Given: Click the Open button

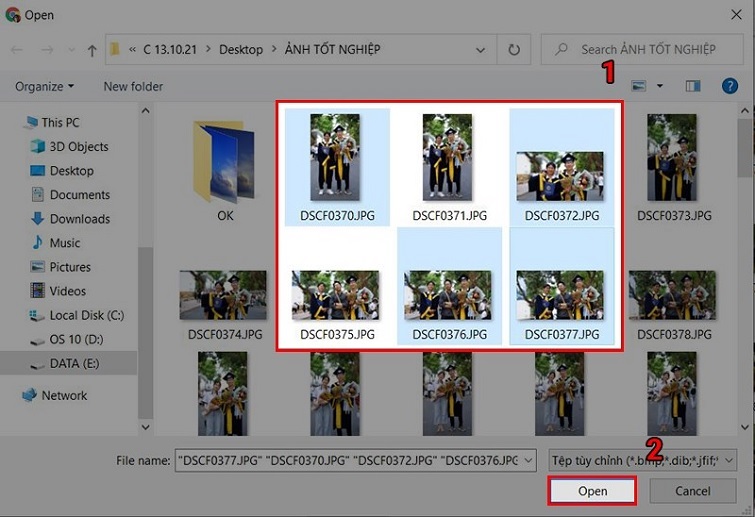Looking at the screenshot, I should pyautogui.click(x=592, y=491).
